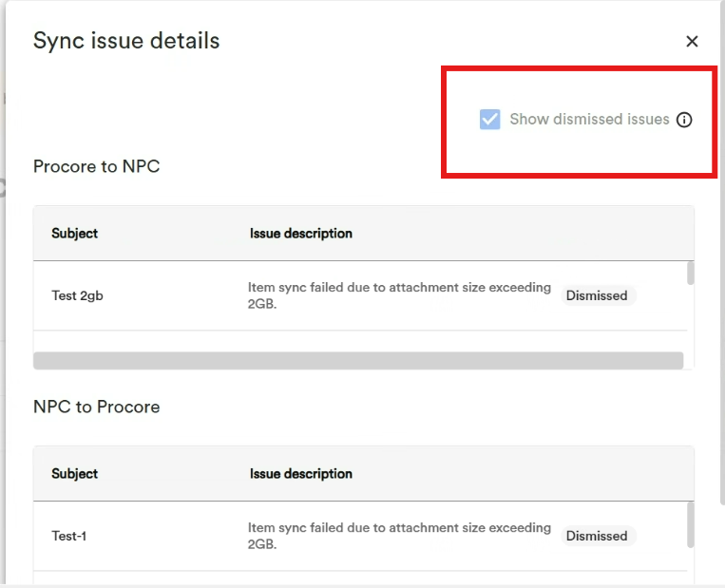Sort by Subject in Procore to NPC table
Image resolution: width=725 pixels, height=588 pixels.
click(x=74, y=234)
